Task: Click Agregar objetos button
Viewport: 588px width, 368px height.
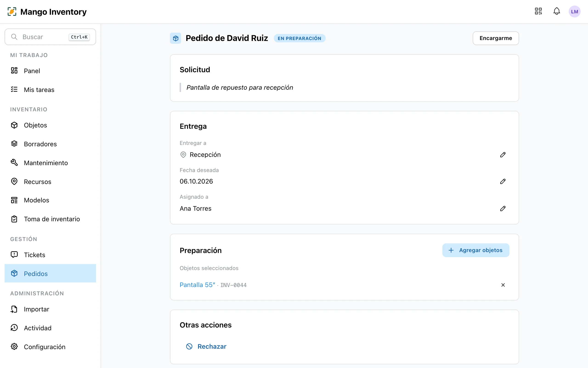Action: coord(475,250)
